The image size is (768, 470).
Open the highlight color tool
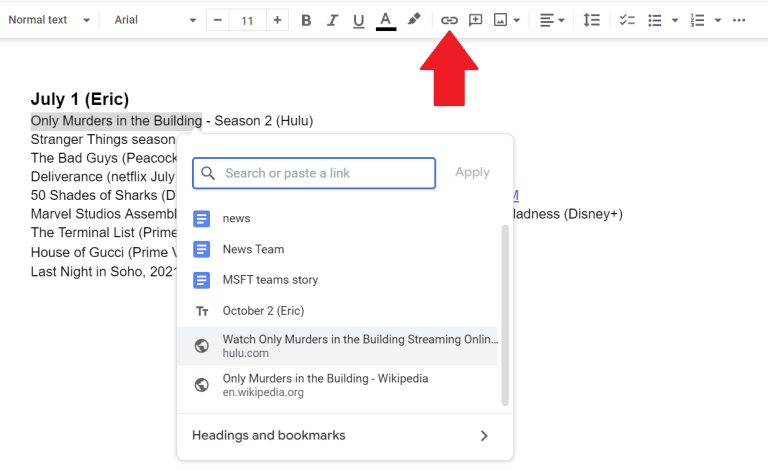point(414,20)
